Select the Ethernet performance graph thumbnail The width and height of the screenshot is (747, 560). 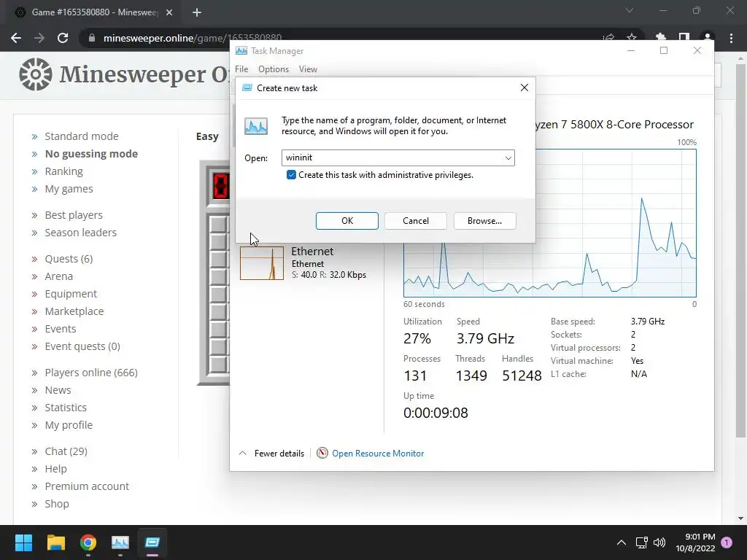click(262, 262)
